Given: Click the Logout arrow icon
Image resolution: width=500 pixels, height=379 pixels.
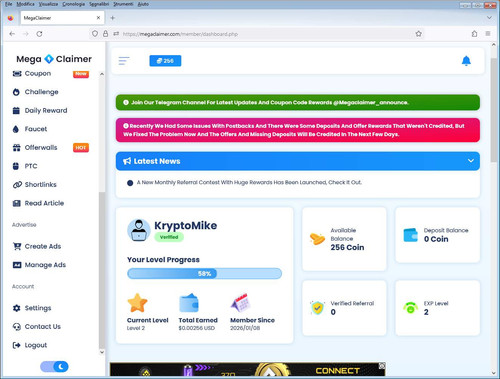Looking at the screenshot, I should point(16,345).
